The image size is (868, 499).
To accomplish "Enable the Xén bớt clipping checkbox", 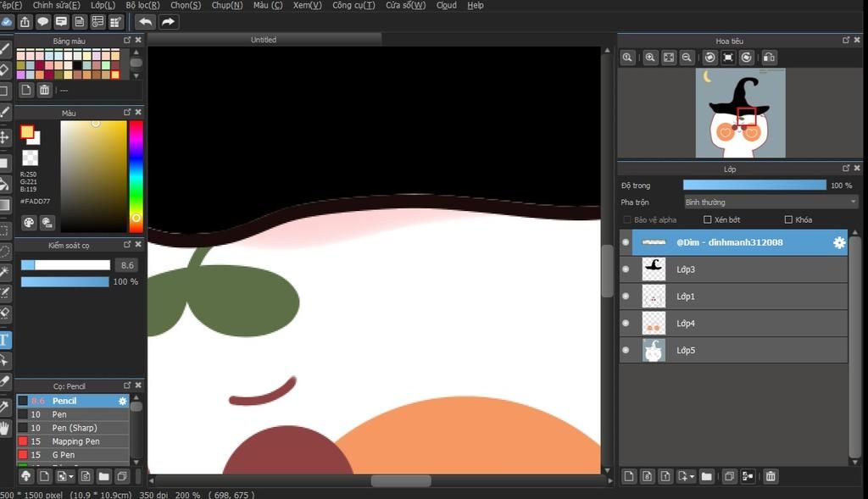I will (x=708, y=219).
